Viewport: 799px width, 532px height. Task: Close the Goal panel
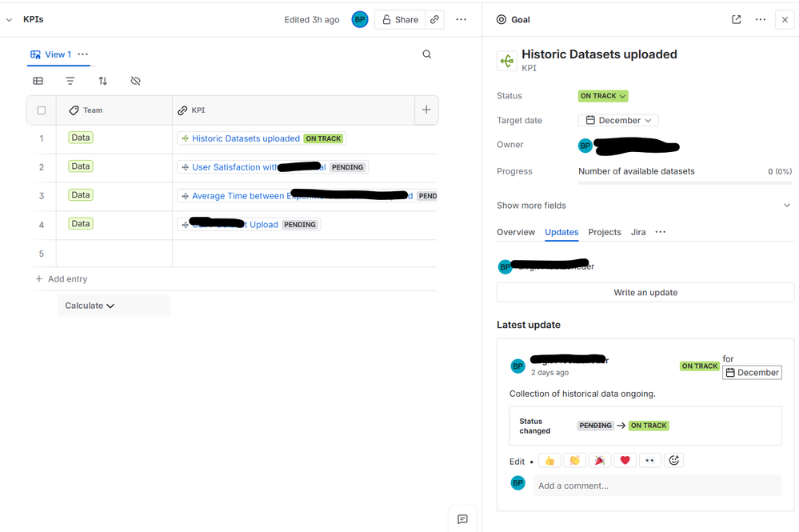(785, 20)
